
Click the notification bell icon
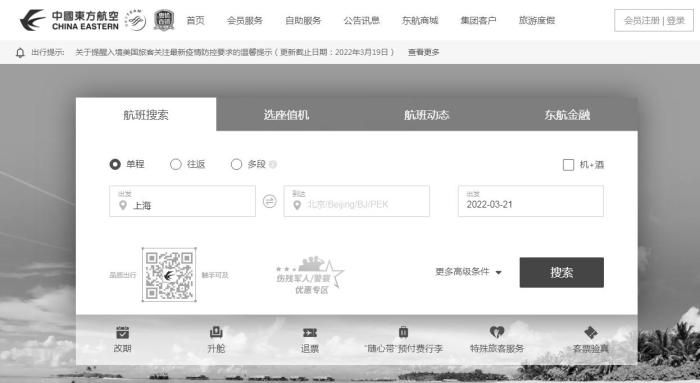pos(20,53)
